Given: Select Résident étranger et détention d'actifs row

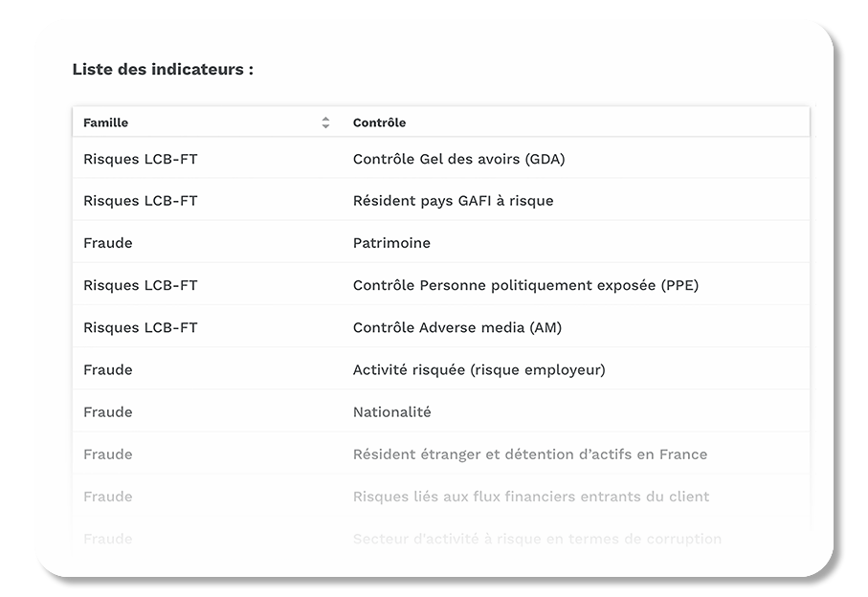Looking at the screenshot, I should [529, 453].
